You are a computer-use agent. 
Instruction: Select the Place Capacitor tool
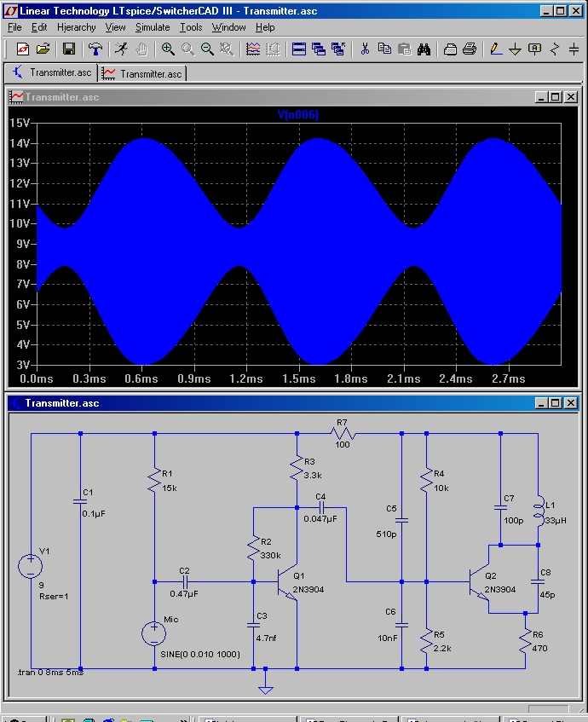(x=574, y=49)
